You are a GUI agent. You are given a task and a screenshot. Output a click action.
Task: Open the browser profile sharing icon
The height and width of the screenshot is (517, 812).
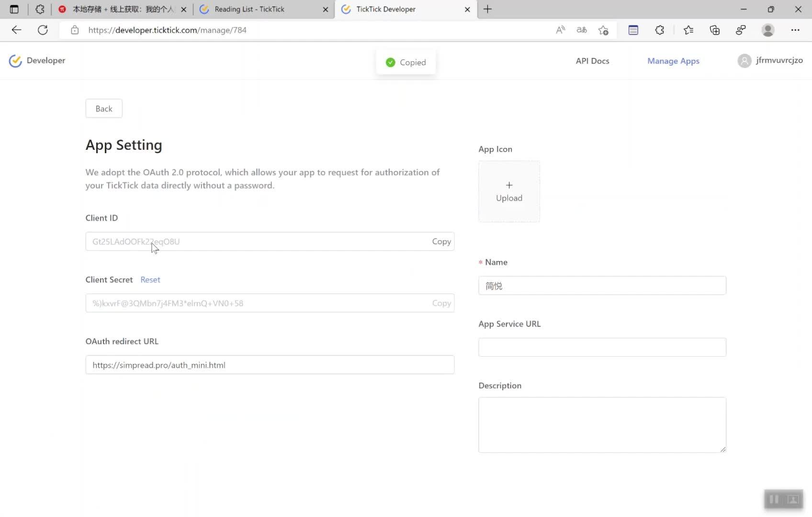point(741,30)
